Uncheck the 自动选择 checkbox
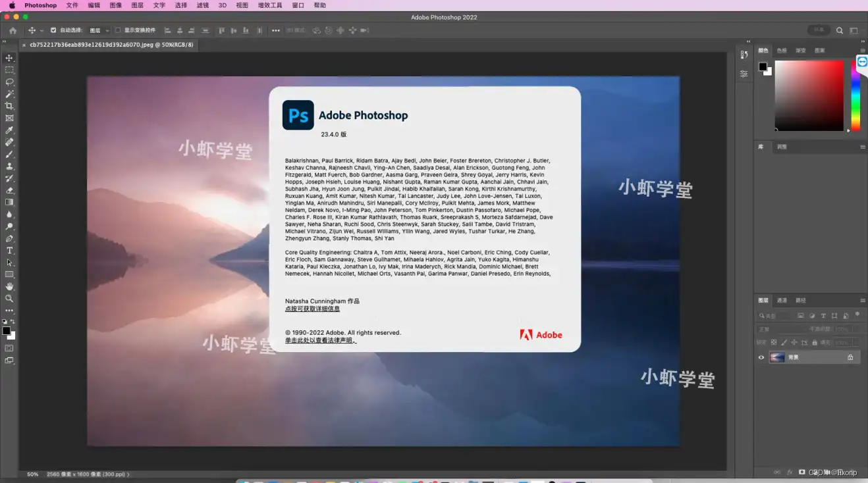The image size is (868, 483). pos(53,30)
